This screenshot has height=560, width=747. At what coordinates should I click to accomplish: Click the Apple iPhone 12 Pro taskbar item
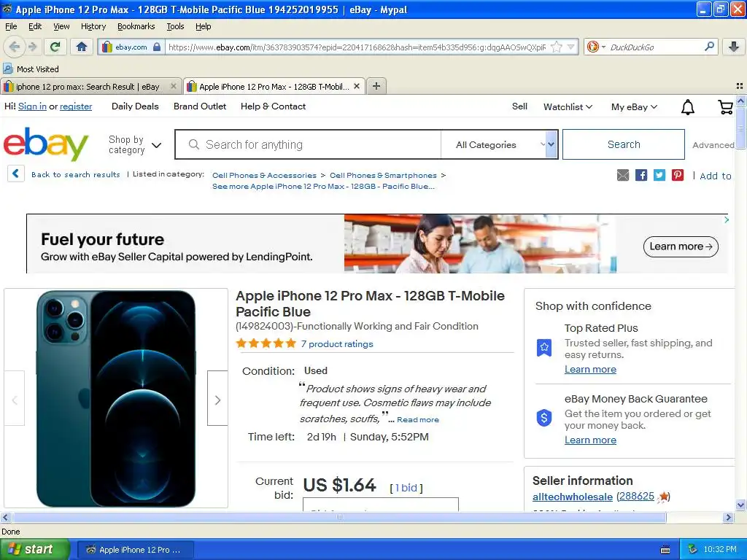point(135,550)
